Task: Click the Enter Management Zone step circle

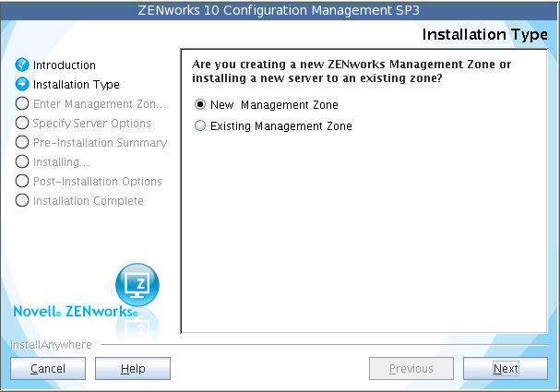Action: pos(22,104)
